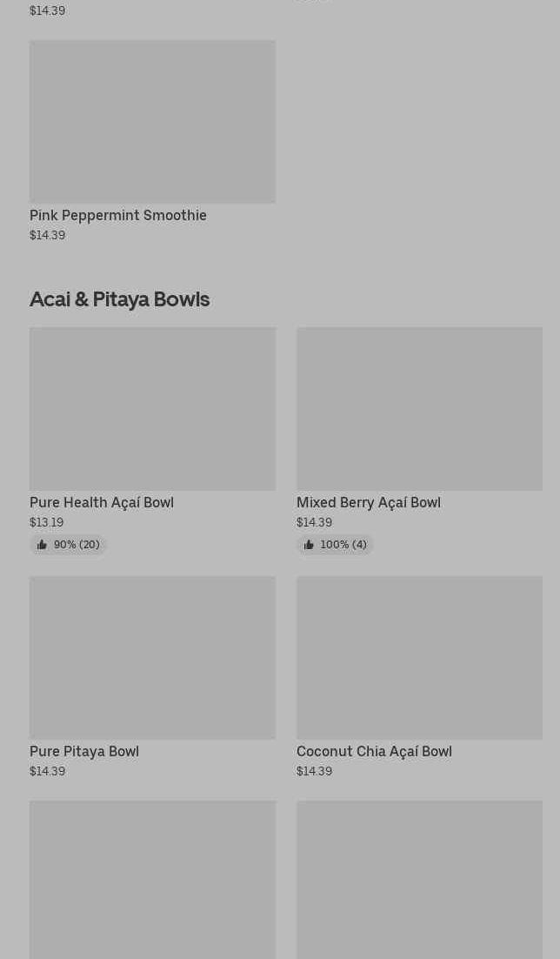Image resolution: width=560 pixels, height=959 pixels.
Task: Click the 100% (4) rating text
Action: click(x=343, y=545)
